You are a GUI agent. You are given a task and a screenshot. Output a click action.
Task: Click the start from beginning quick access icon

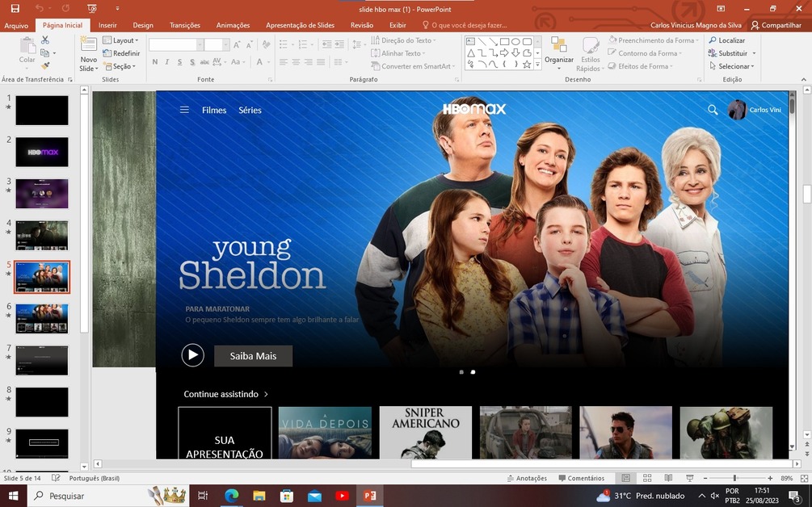tap(92, 8)
